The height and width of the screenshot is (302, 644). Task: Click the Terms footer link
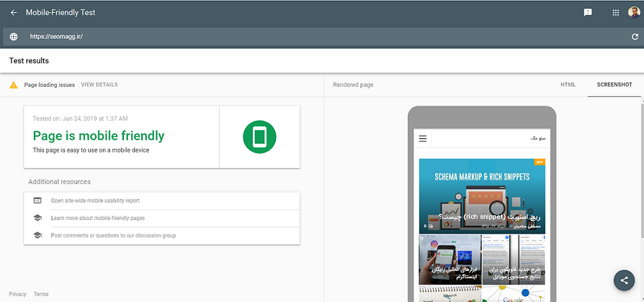click(41, 294)
